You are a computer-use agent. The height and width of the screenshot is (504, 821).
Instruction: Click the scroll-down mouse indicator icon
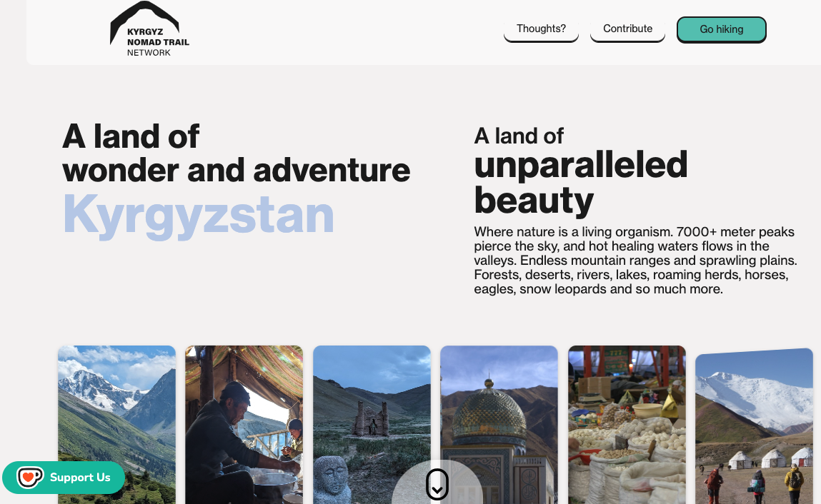(x=437, y=484)
